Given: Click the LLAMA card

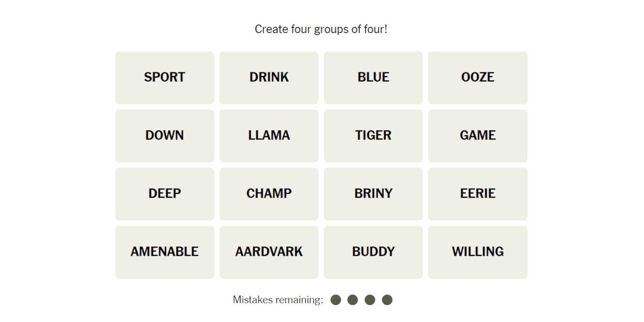Looking at the screenshot, I should (269, 135).
